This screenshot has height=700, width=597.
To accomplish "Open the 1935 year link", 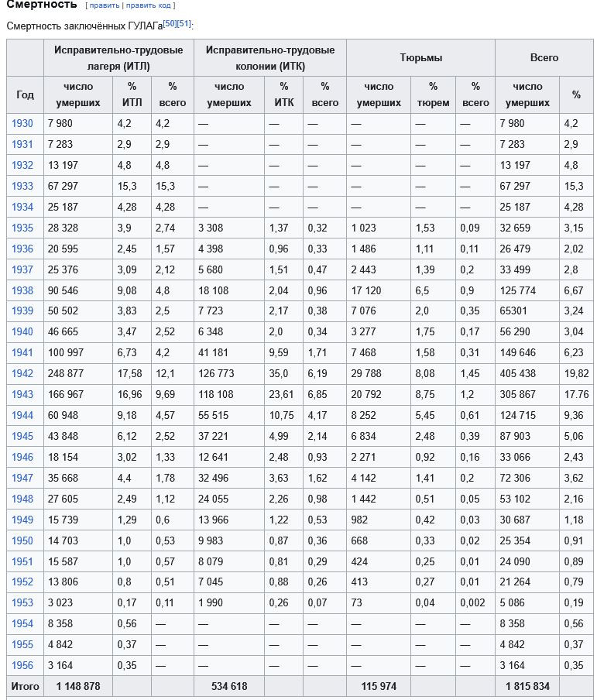I will coord(22,228).
